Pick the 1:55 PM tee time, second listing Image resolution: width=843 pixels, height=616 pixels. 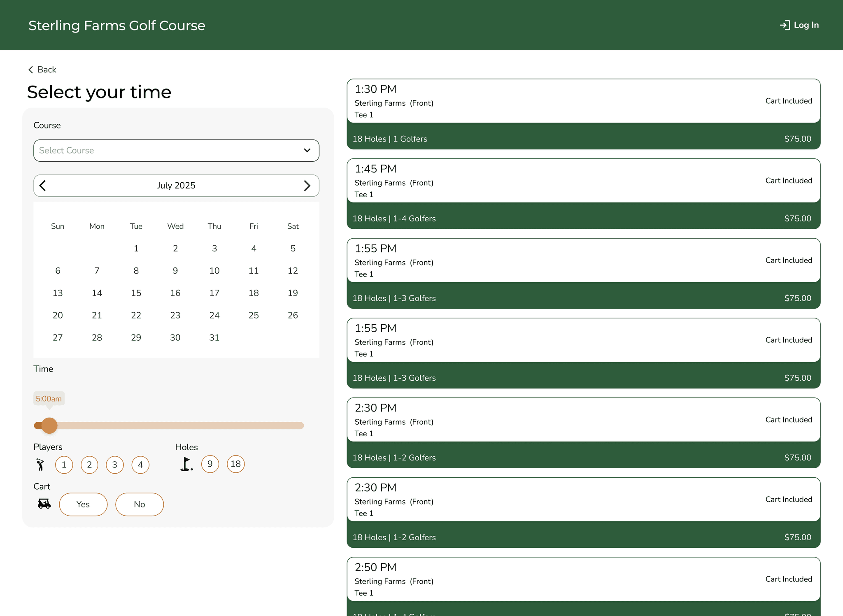pyautogui.click(x=583, y=353)
